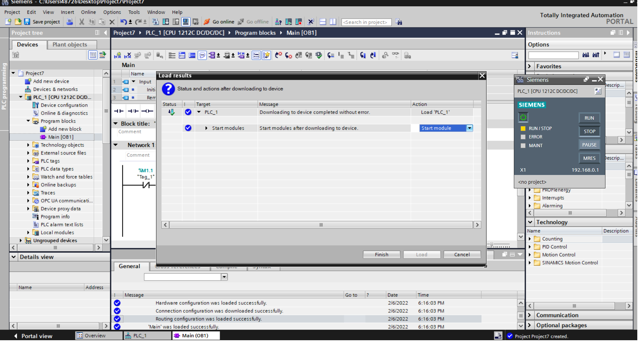Click the Go online plug icon
This screenshot has height=362, width=644.
(x=207, y=22)
